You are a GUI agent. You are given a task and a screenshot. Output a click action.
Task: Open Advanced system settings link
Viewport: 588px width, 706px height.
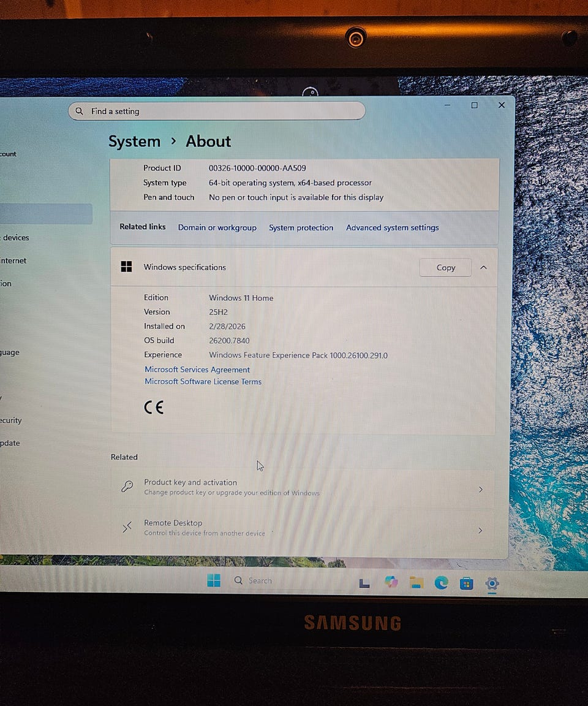(392, 227)
